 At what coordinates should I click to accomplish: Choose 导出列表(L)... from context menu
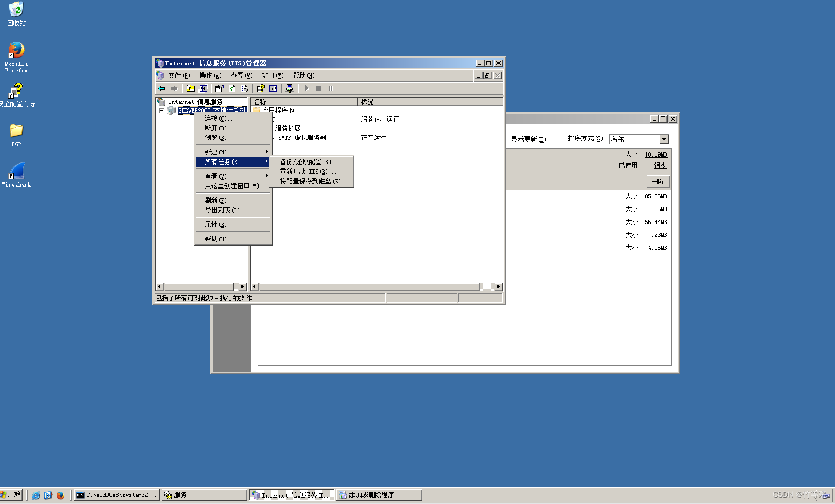tap(233, 210)
